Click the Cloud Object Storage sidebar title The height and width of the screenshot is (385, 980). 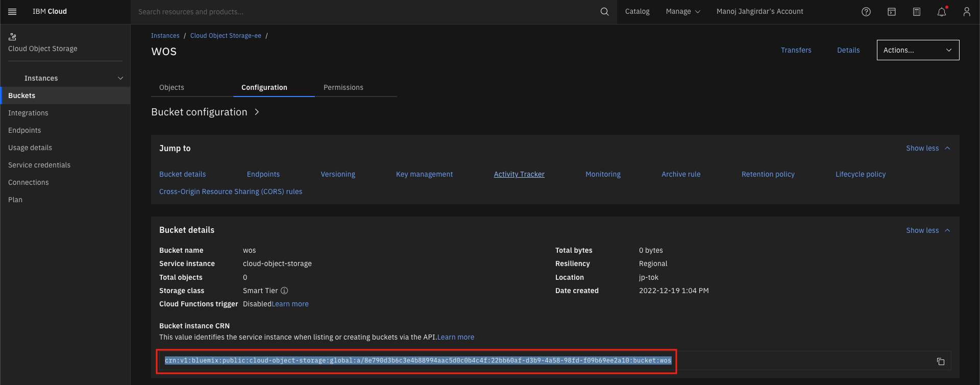tap(43, 49)
